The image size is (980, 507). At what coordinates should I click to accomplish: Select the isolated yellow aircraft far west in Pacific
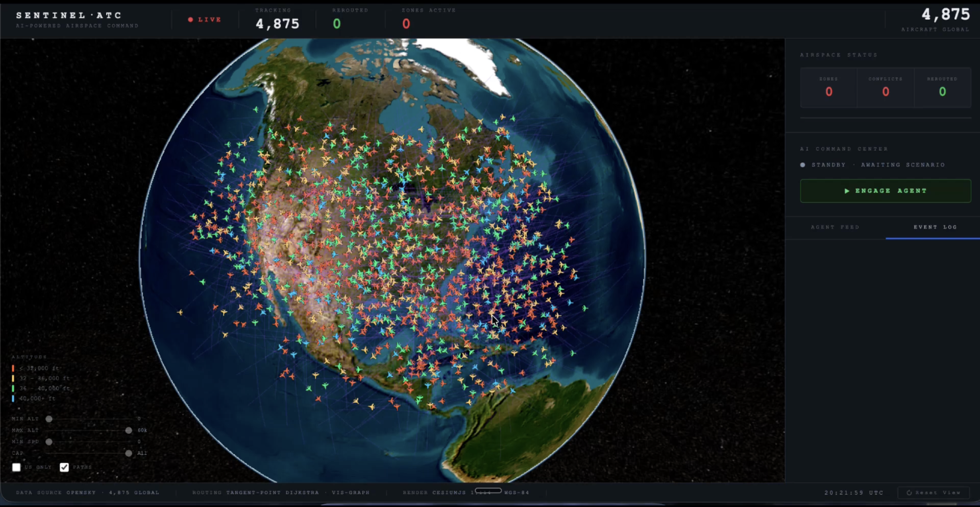(x=180, y=312)
